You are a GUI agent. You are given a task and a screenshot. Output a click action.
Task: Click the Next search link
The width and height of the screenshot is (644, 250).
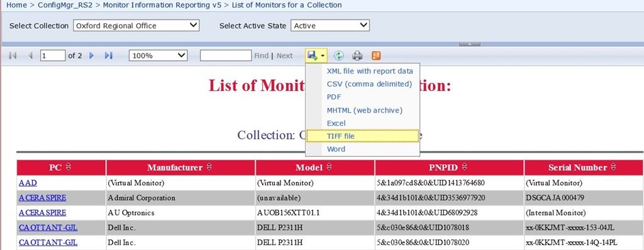pyautogui.click(x=285, y=55)
